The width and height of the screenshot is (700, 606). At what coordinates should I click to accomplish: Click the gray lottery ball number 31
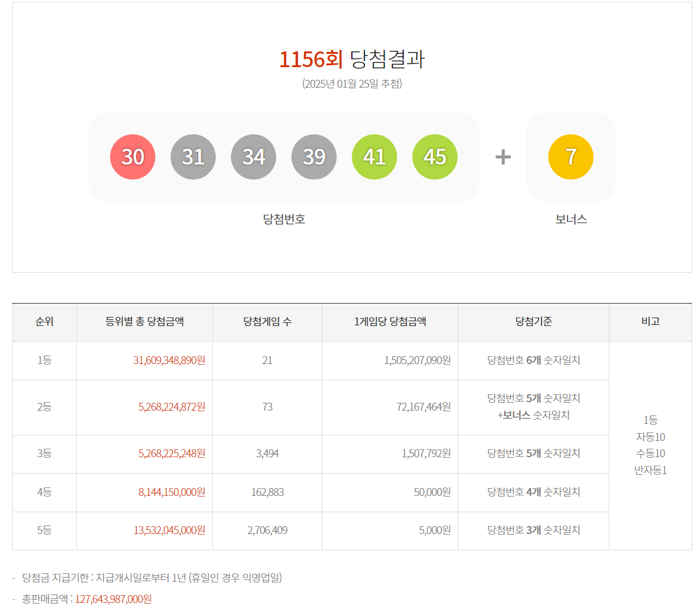193,157
